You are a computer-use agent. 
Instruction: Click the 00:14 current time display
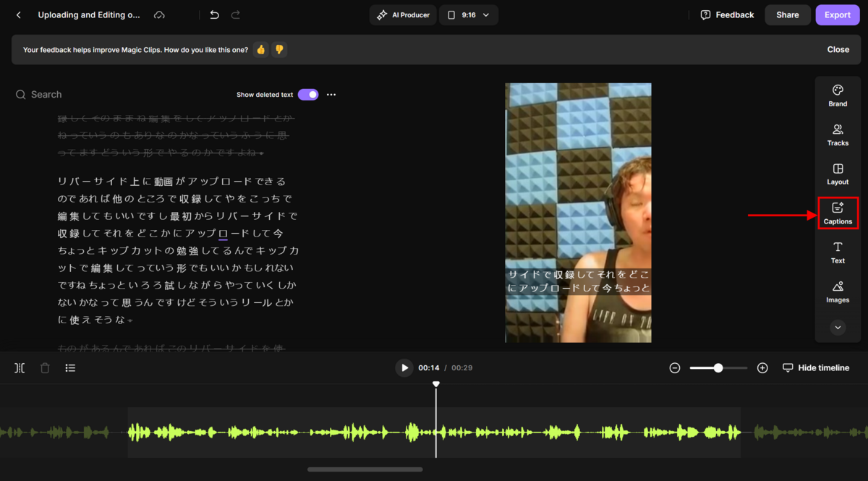[429, 368]
